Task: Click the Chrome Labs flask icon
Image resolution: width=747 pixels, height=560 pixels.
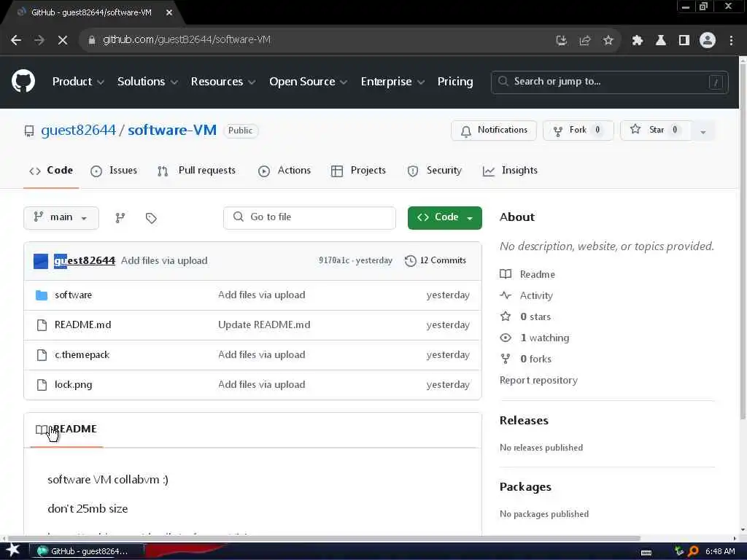Action: pos(661,41)
